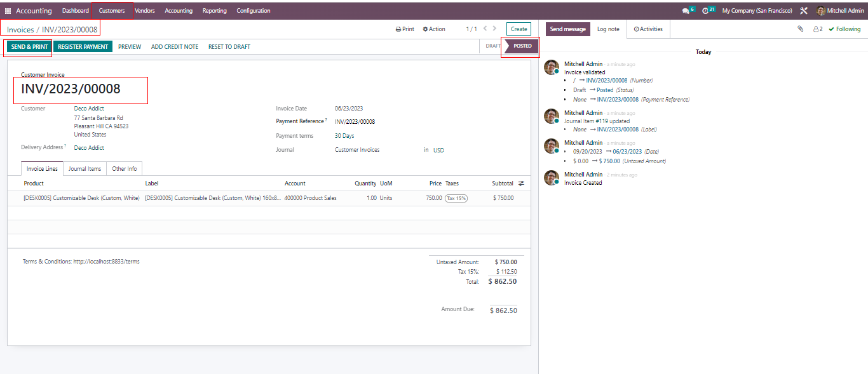Expand the Action gear dropdown

(x=434, y=29)
